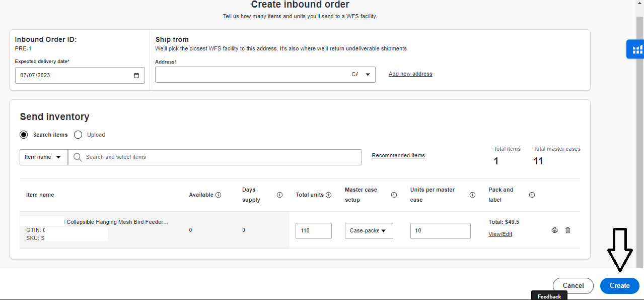Select the Search items radio button
The height and width of the screenshot is (300, 644).
pos(24,135)
